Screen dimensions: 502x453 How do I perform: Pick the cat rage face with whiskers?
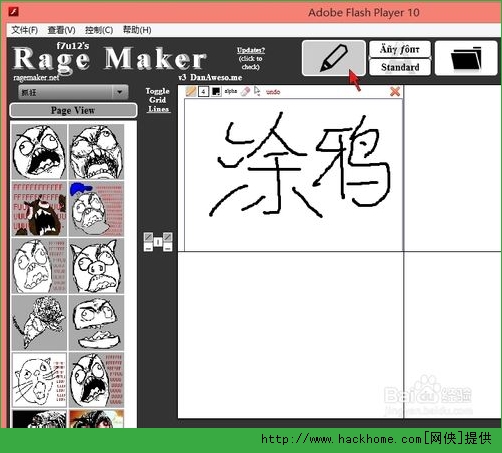coord(39,380)
